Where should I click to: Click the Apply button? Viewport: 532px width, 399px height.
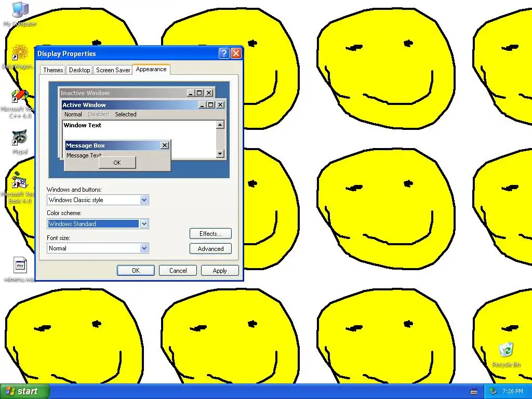220,270
